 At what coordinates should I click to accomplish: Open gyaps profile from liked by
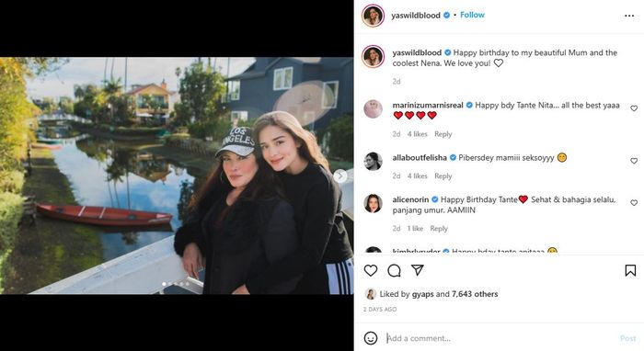(422, 294)
